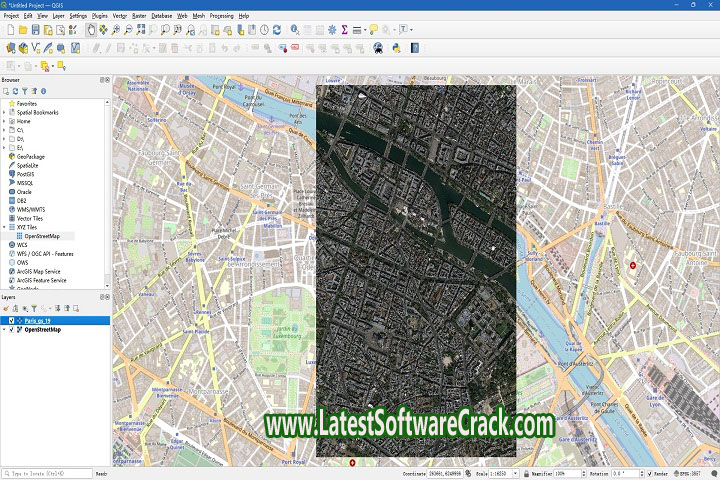This screenshot has height=480, width=720.
Task: Click the Coordinate input field
Action: (445, 474)
